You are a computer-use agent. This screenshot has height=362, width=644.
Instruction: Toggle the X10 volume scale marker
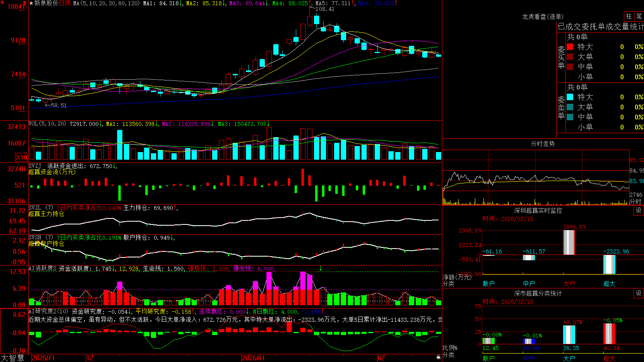click(21, 157)
